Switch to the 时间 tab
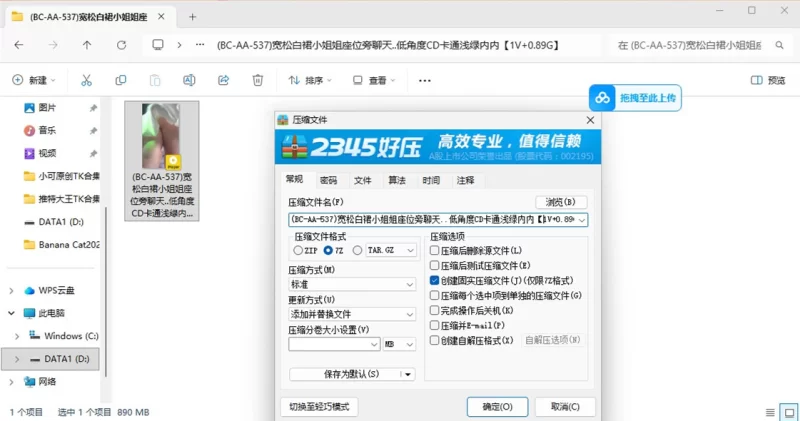 click(431, 180)
